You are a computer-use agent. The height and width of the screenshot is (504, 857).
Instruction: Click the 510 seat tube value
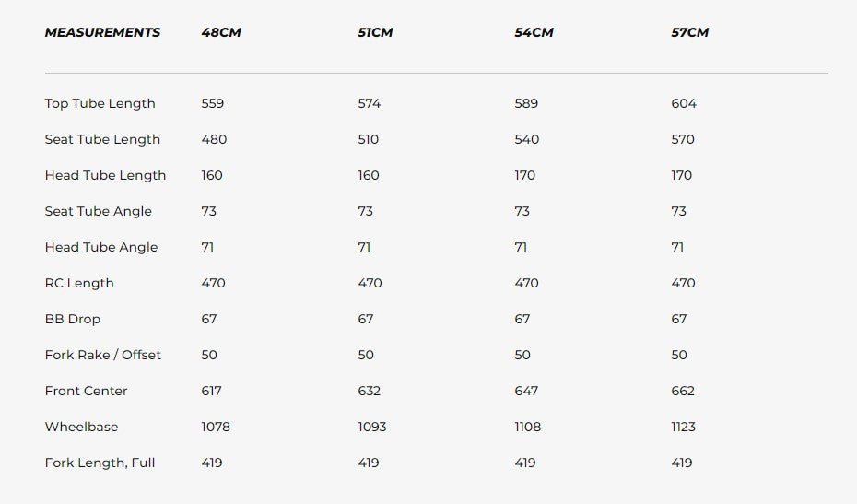(369, 139)
